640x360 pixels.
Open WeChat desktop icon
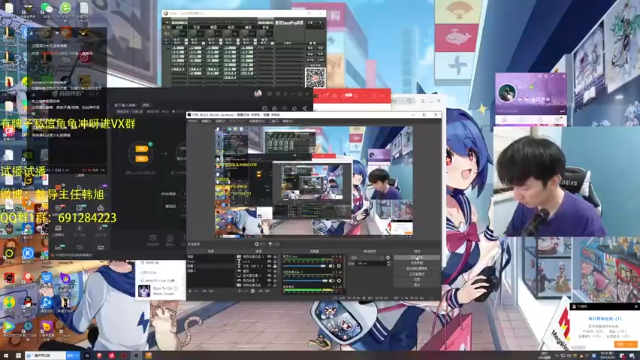tap(46, 7)
